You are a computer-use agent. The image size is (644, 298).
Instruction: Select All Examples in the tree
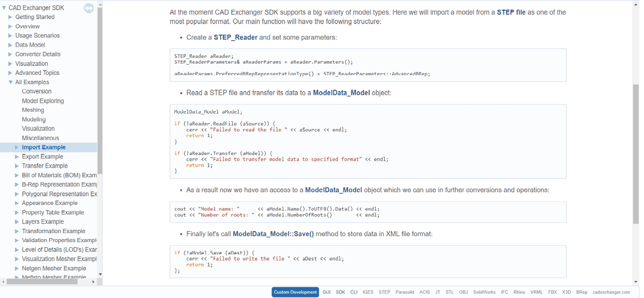click(x=32, y=82)
